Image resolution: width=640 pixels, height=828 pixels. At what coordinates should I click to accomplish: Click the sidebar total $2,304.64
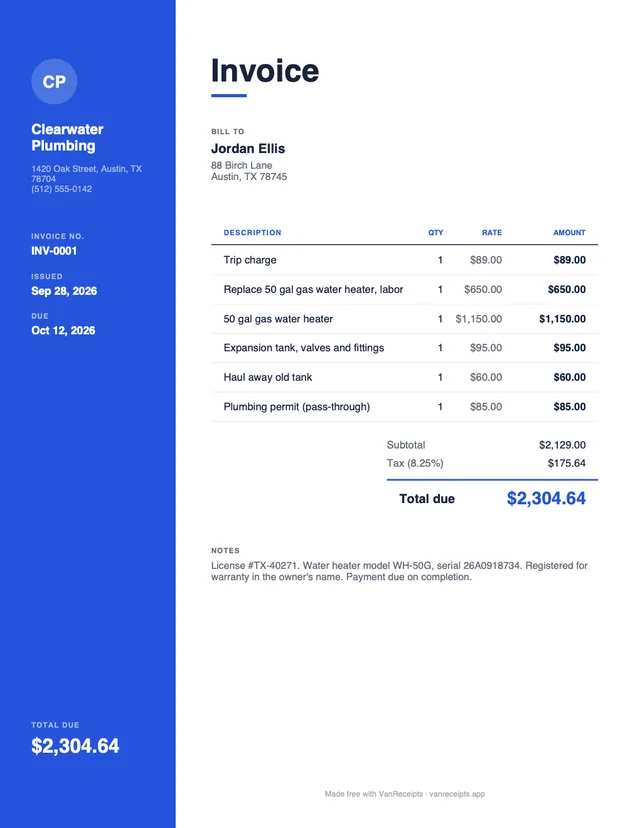75,746
